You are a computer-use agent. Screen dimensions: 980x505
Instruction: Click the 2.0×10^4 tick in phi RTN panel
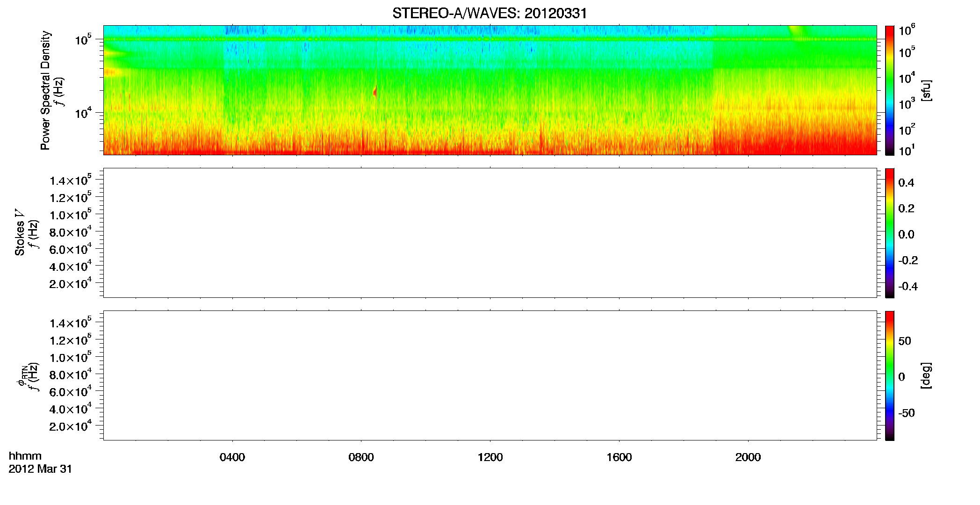click(71, 426)
